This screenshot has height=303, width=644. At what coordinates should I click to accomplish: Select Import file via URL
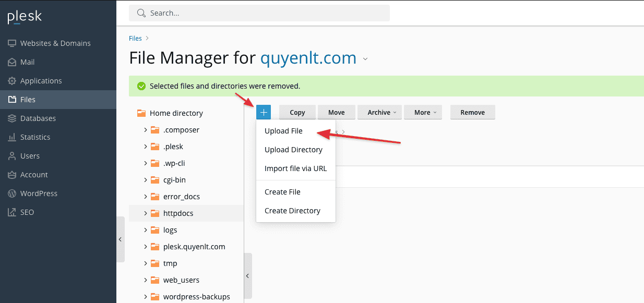[x=295, y=168]
